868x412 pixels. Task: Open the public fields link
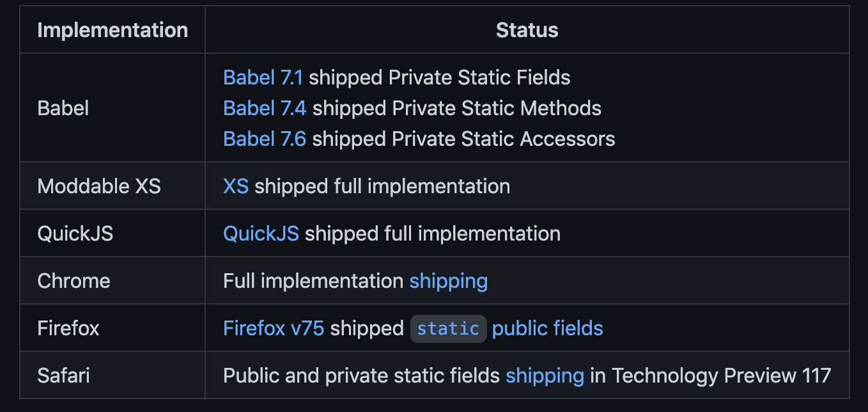(548, 328)
